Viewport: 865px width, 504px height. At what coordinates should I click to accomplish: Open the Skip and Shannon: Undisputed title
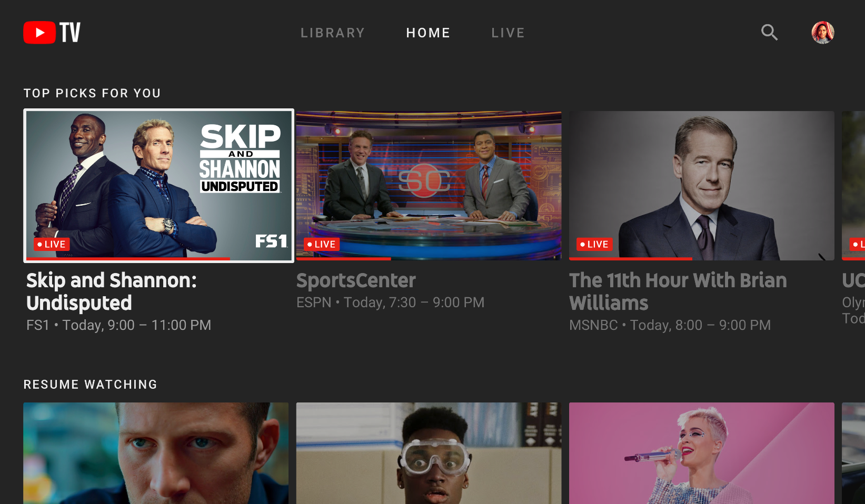click(x=112, y=291)
